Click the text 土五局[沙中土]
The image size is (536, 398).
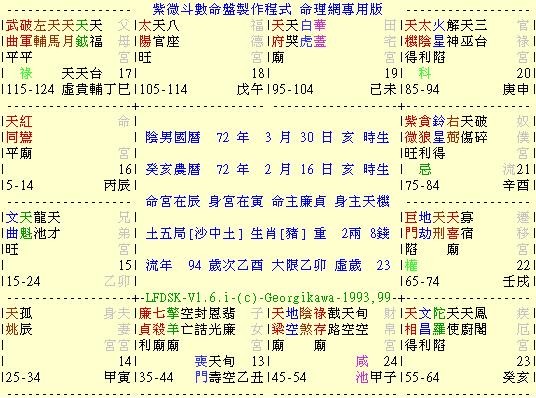click(x=194, y=234)
